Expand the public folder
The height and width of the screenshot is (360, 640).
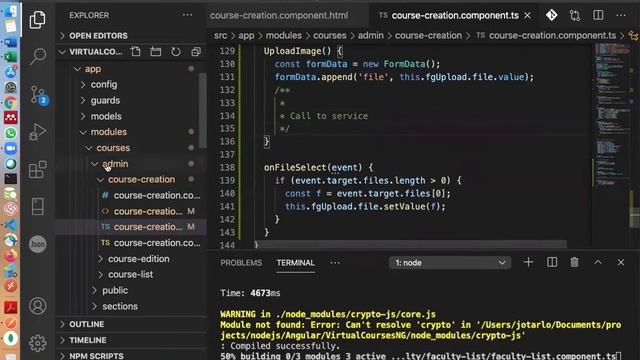tap(115, 290)
